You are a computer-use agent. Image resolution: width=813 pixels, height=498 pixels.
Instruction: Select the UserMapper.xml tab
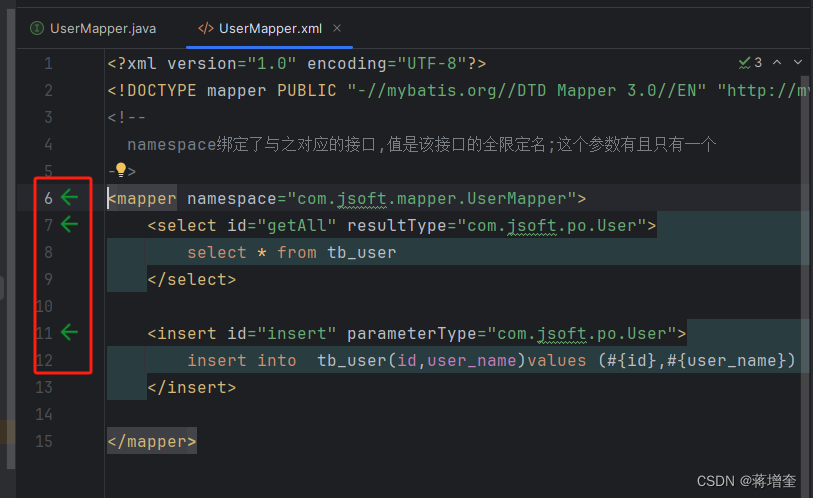point(270,29)
